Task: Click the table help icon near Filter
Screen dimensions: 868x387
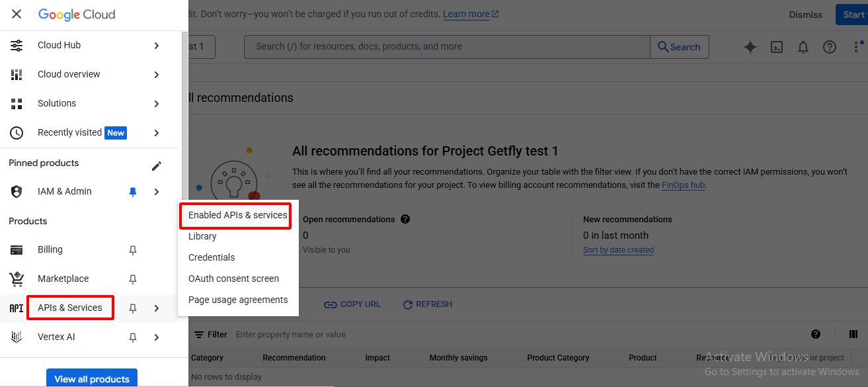Action: (x=816, y=334)
